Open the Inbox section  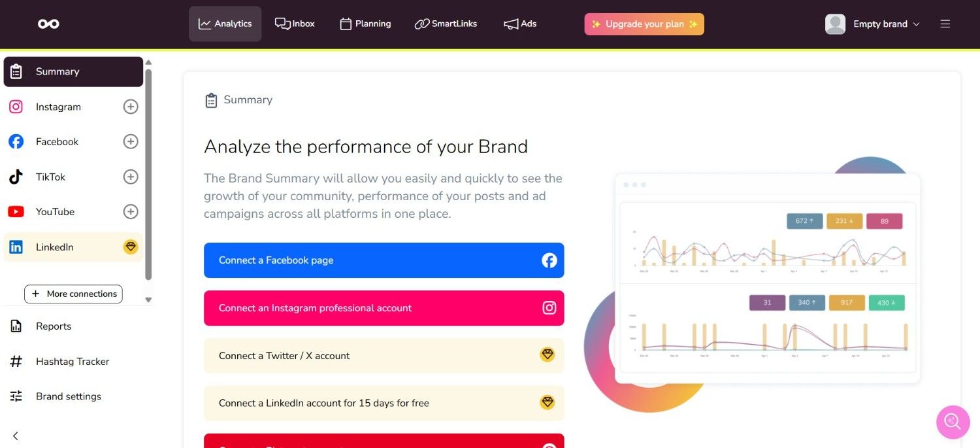point(295,24)
